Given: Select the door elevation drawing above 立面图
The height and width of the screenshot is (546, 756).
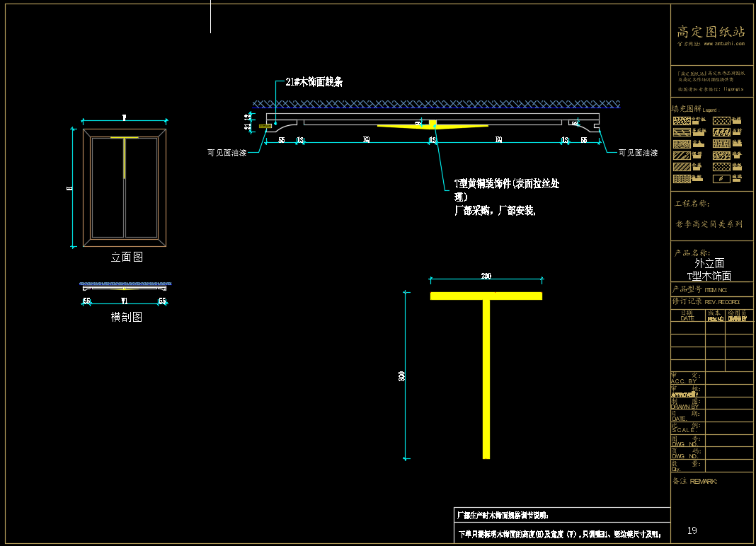Looking at the screenshot, I should [x=125, y=187].
